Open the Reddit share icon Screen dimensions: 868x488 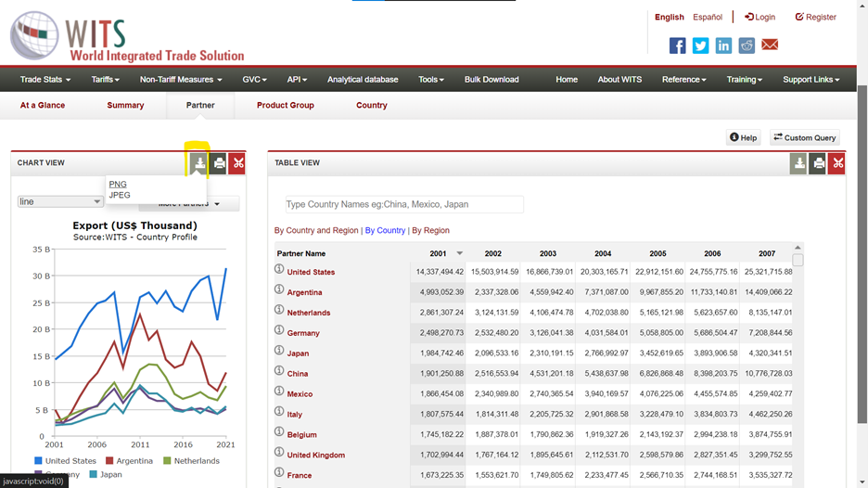pyautogui.click(x=747, y=45)
